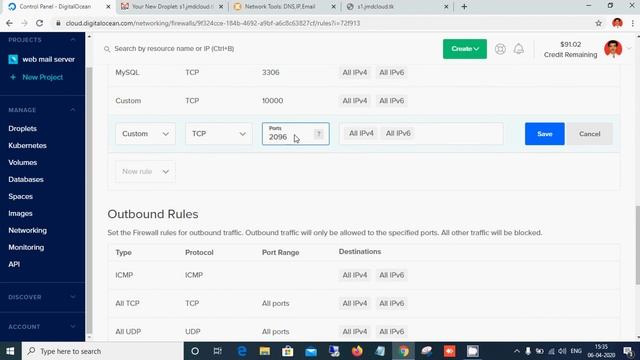The width and height of the screenshot is (640, 360).
Task: Click the browser back arrow
Action: [9, 23]
